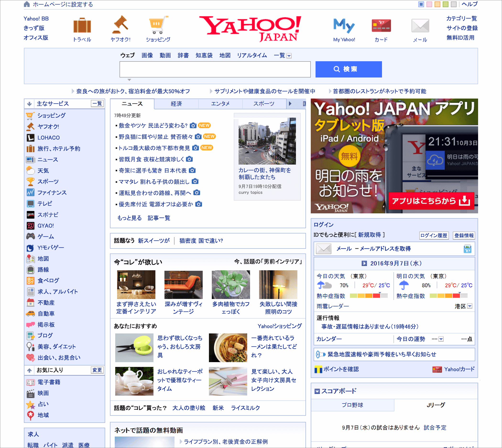This screenshot has width=502, height=448.
Task: Click the calendar icon at login mail row's right
Action: point(467,249)
